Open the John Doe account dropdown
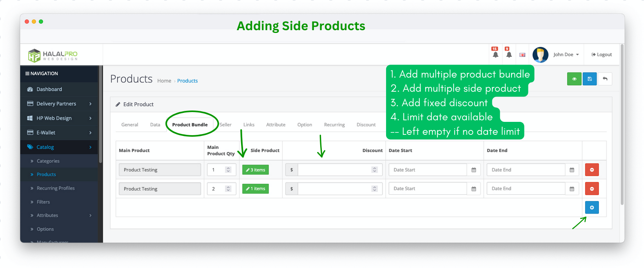This screenshot has width=644, height=268. pos(565,54)
